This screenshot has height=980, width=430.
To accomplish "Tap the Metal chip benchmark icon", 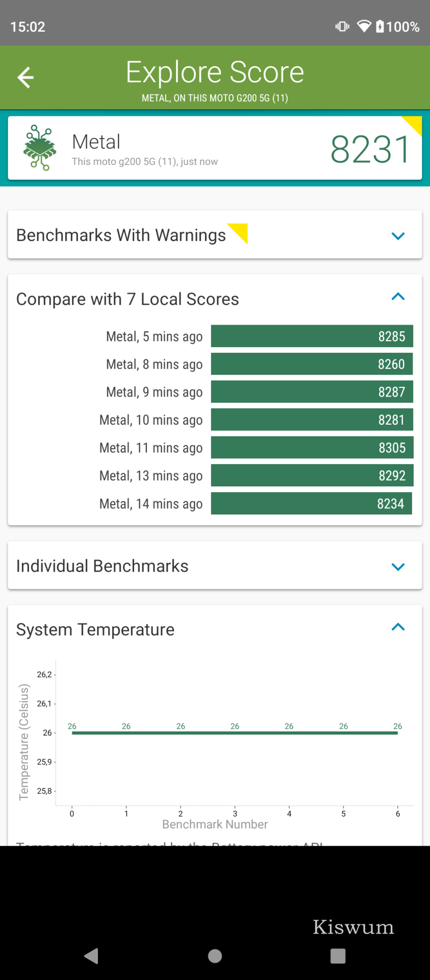I will point(40,148).
